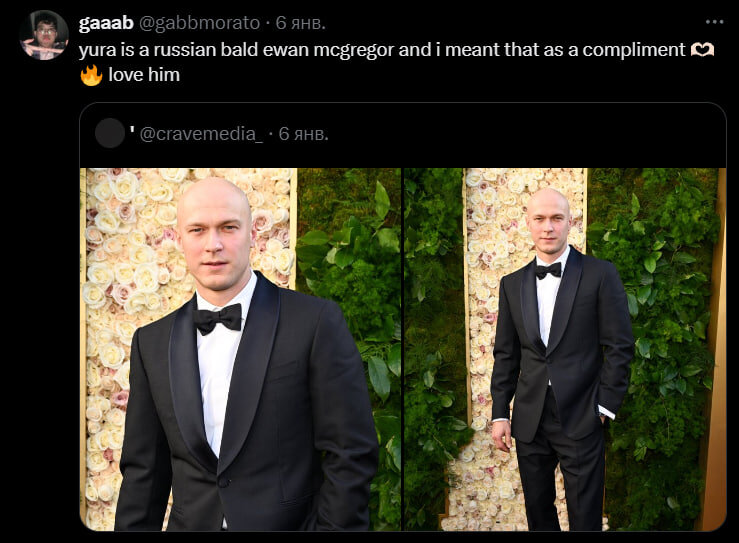The width and height of the screenshot is (739, 543).
Task: Click the bow tie in the left photo
Action: (218, 319)
